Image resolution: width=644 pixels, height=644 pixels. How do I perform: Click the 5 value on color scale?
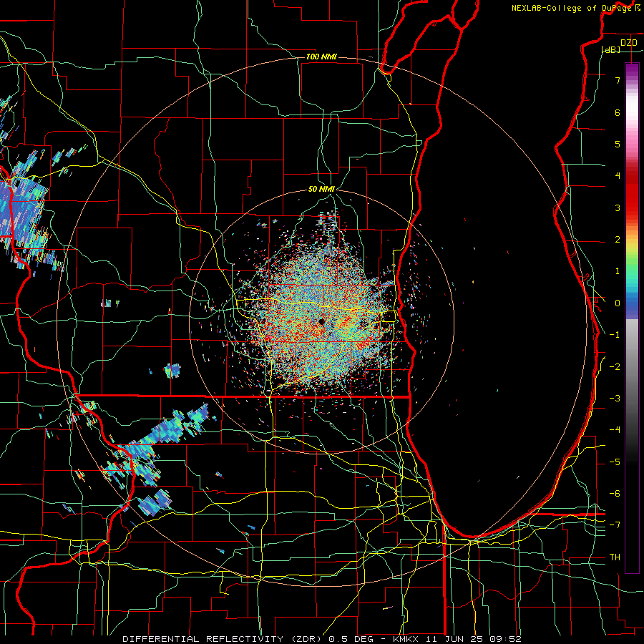pyautogui.click(x=618, y=144)
